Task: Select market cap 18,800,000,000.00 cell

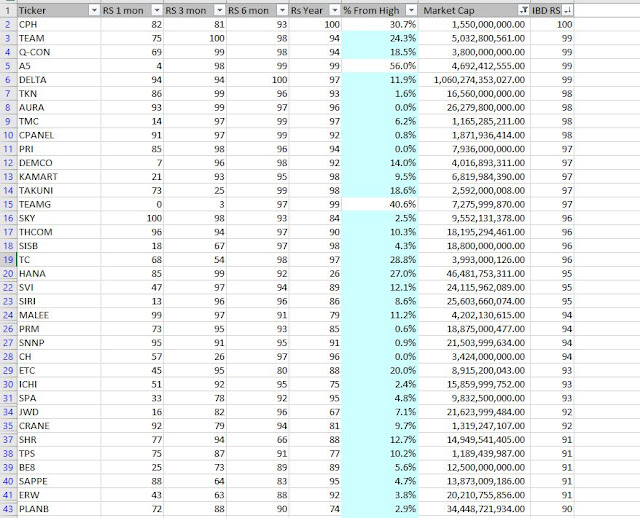Action: click(x=474, y=246)
